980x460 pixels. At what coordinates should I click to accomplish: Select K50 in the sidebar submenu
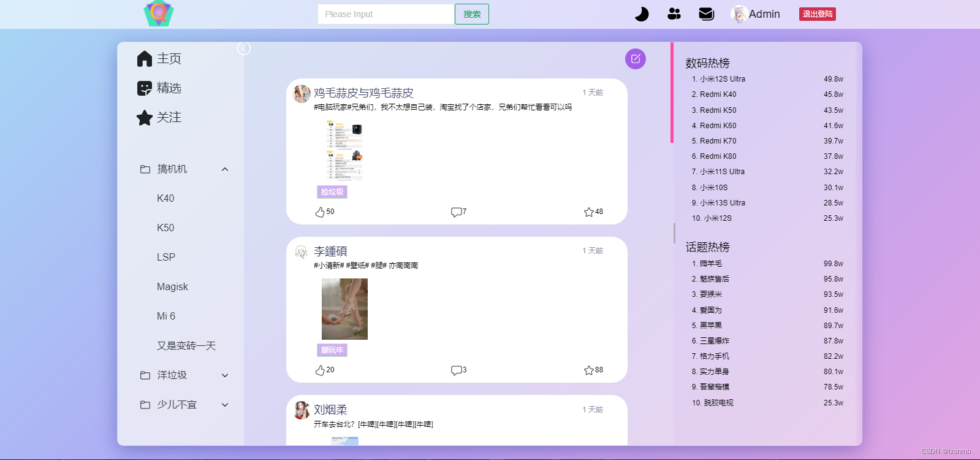click(x=165, y=228)
